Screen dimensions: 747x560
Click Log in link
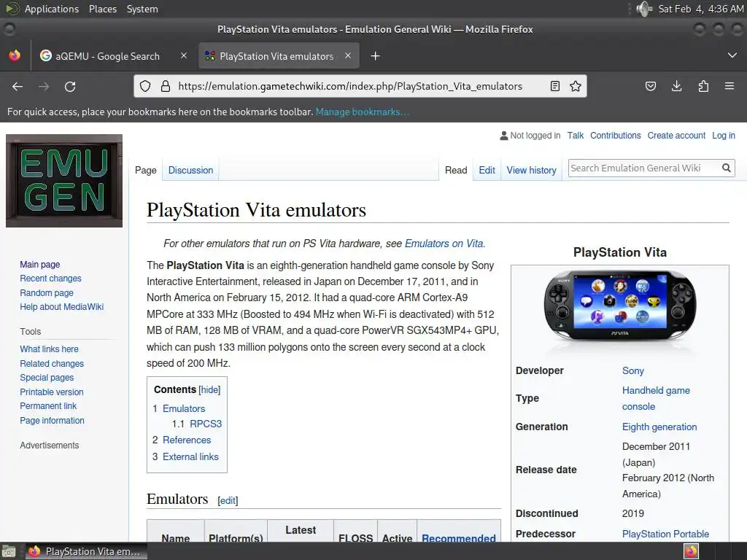[723, 135]
